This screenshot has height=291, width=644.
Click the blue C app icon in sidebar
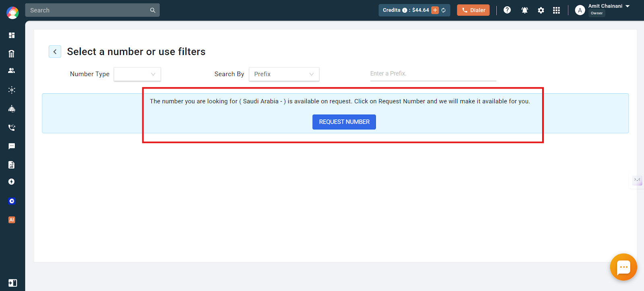[x=12, y=201]
